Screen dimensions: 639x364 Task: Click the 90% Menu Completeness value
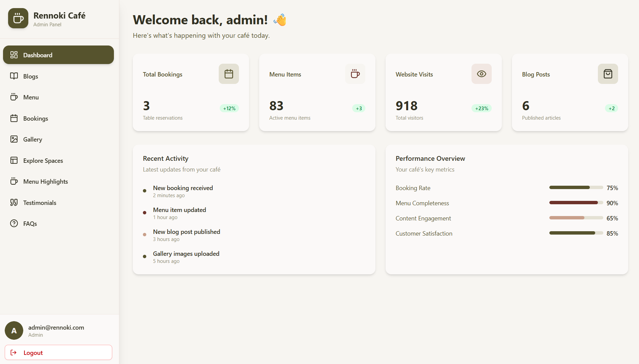tap(612, 203)
